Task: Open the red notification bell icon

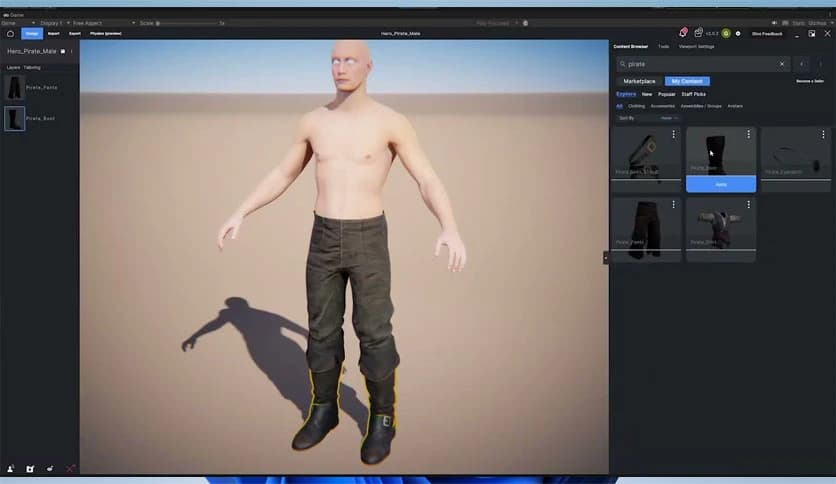Action: tap(683, 33)
